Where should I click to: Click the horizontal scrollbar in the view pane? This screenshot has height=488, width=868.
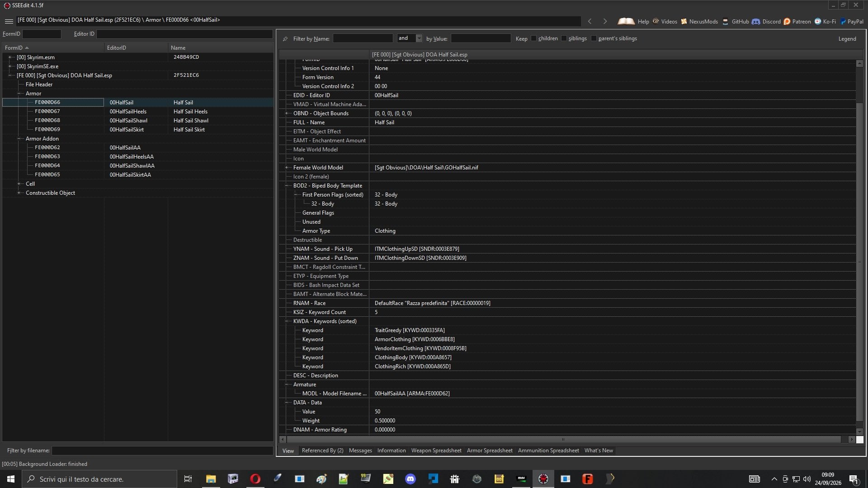point(563,439)
